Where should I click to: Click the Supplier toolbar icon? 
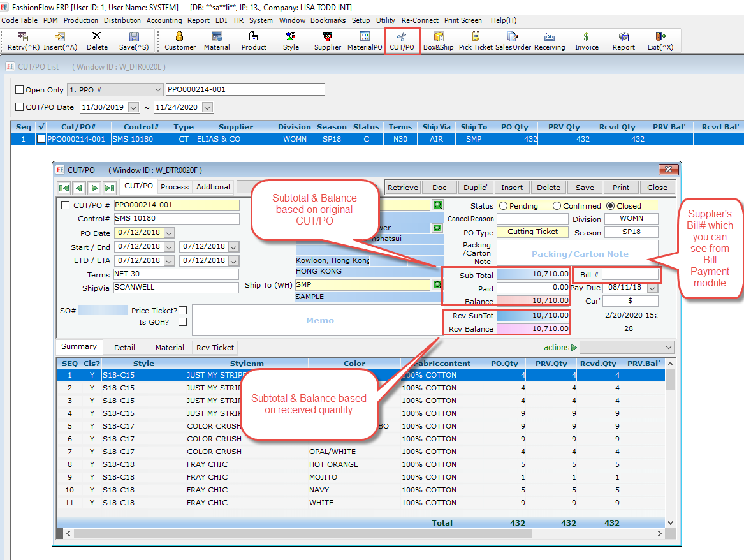click(x=328, y=41)
